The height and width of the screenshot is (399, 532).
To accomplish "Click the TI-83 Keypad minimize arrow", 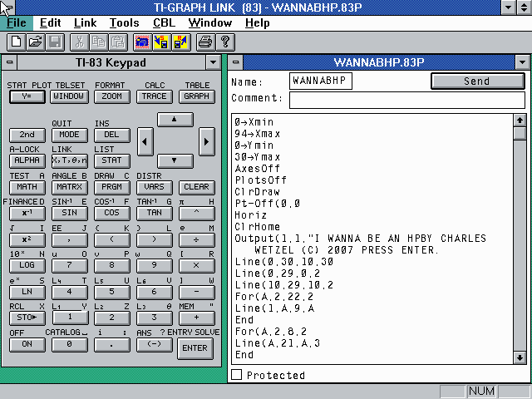I will 214,62.
